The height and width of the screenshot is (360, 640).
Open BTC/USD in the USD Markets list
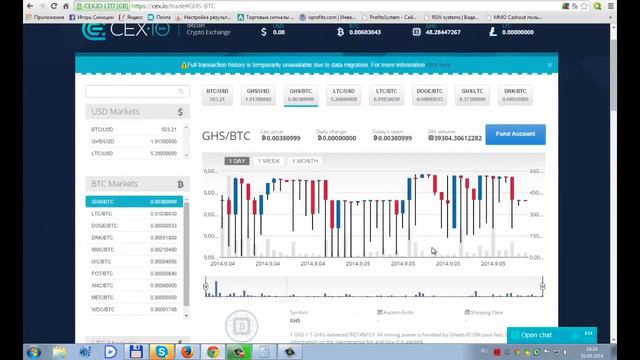tap(134, 129)
